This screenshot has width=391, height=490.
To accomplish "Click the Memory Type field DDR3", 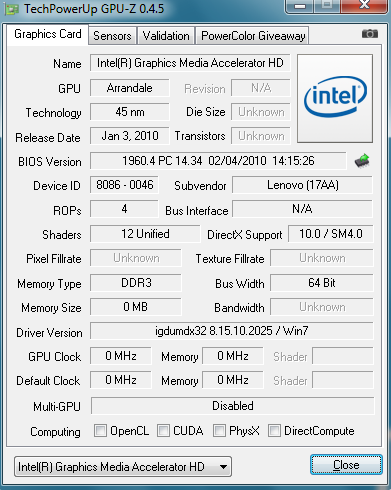I will click(x=136, y=283).
